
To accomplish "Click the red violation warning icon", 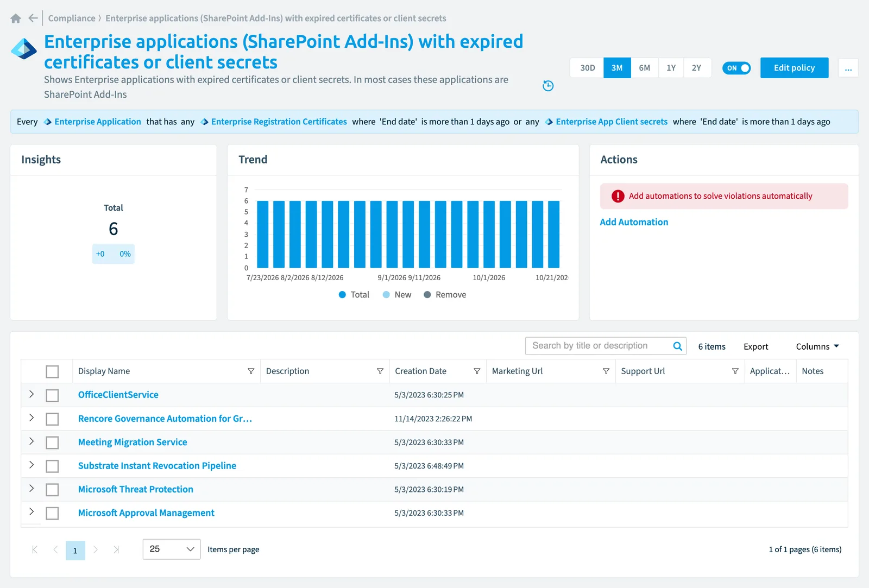I will pyautogui.click(x=618, y=196).
